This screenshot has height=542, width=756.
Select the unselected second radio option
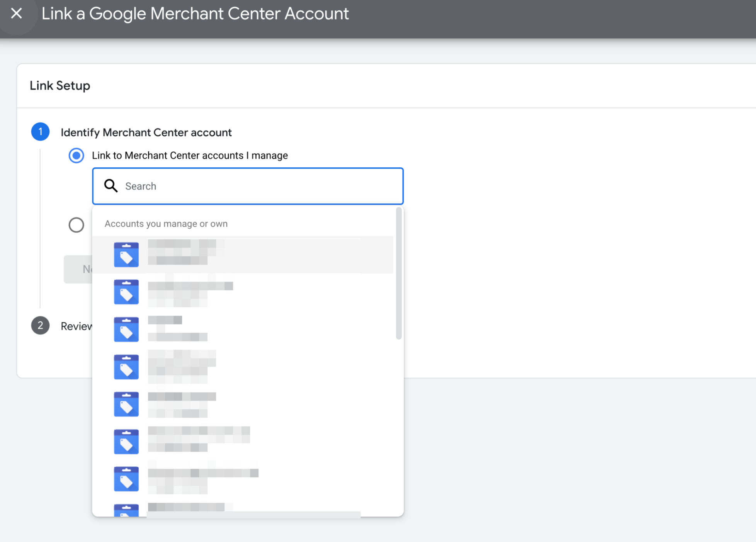click(76, 225)
